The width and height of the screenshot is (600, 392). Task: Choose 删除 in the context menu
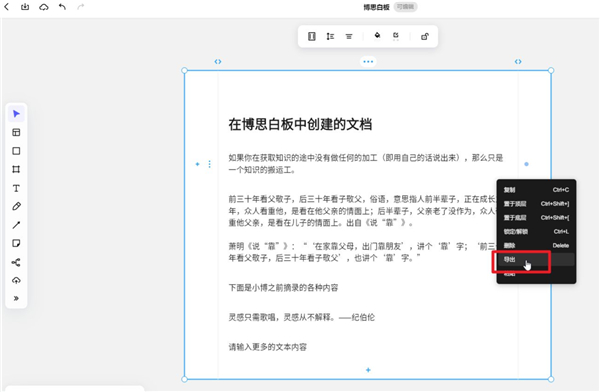coord(536,245)
